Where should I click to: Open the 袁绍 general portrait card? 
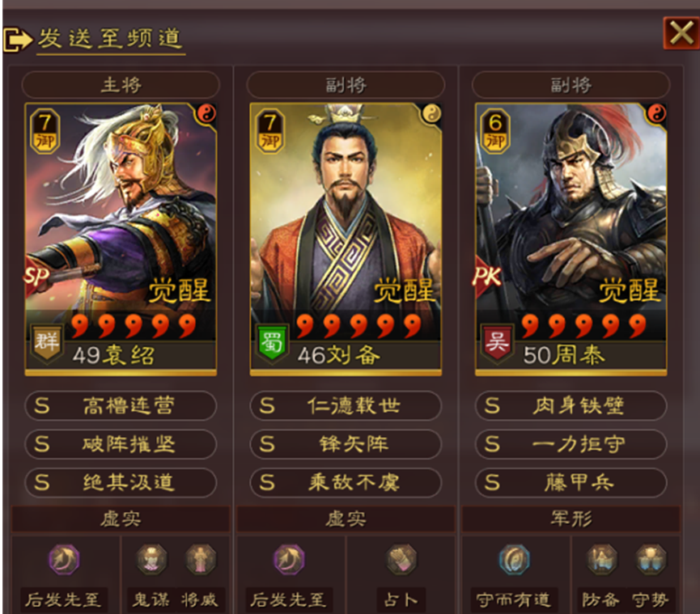coord(121,239)
